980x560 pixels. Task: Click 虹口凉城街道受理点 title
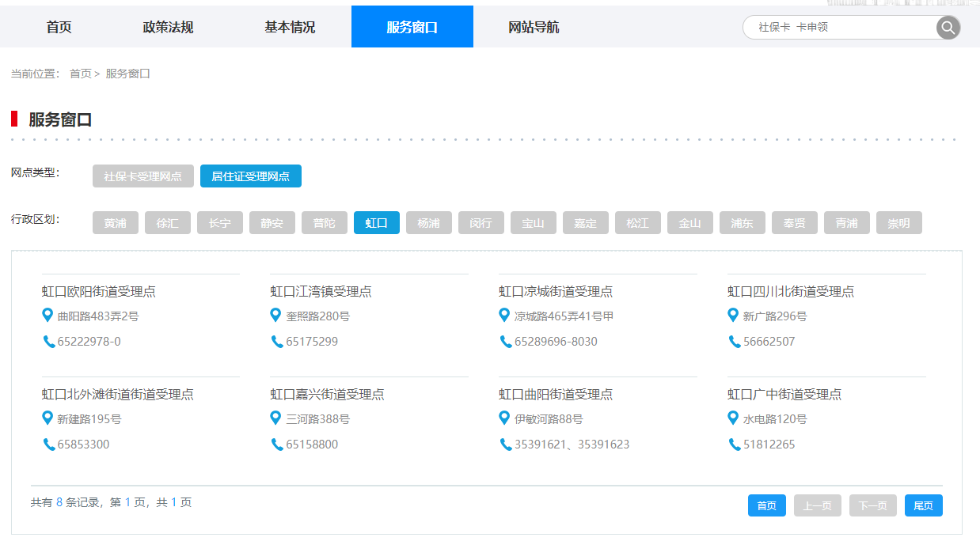pos(556,291)
